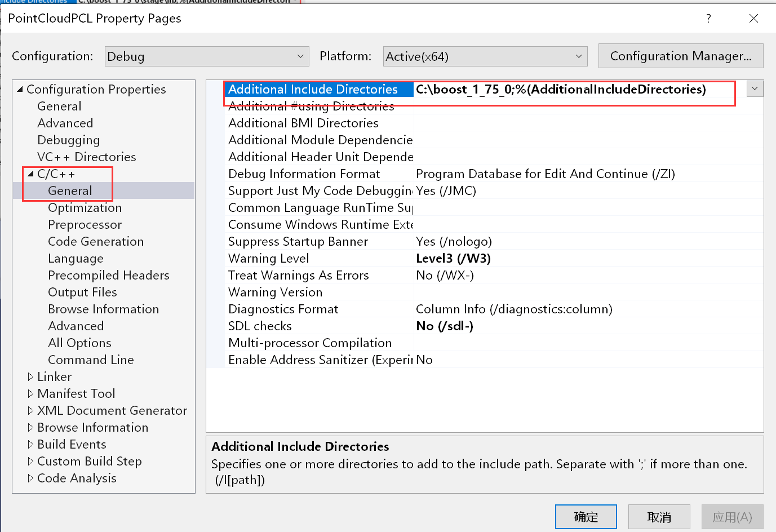776x532 pixels.
Task: Click the help question mark icon
Action: [708, 18]
